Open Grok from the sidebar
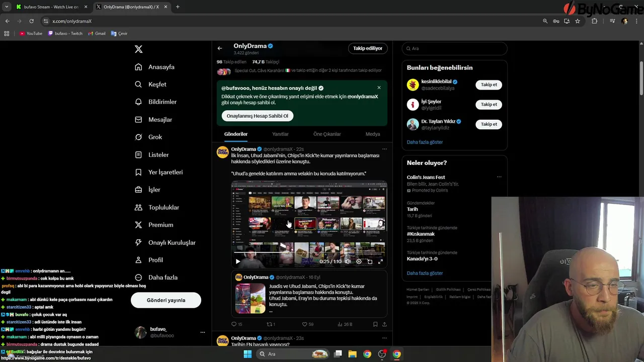Image resolution: width=644 pixels, height=362 pixels. (x=148, y=137)
